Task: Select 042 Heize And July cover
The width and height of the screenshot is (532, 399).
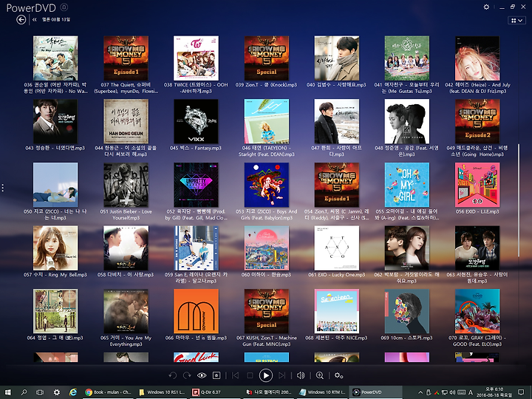Action: pos(477,58)
